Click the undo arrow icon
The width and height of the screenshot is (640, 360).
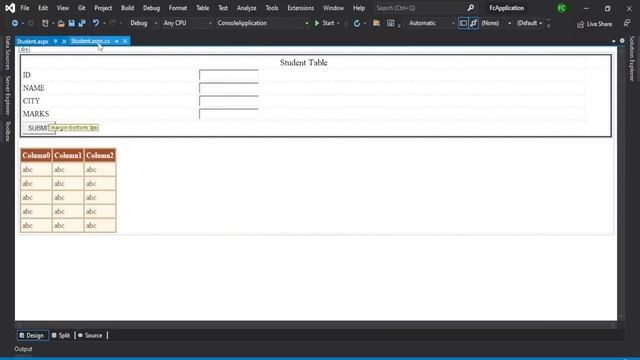(96, 23)
